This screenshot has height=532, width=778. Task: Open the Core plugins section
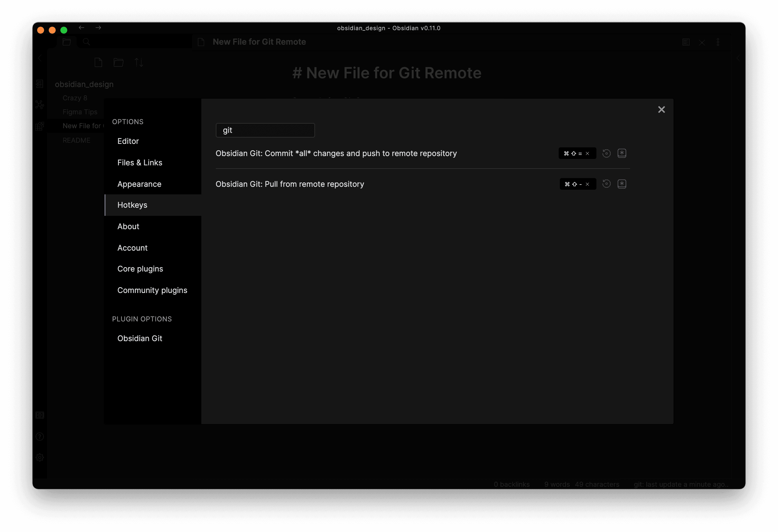(140, 269)
